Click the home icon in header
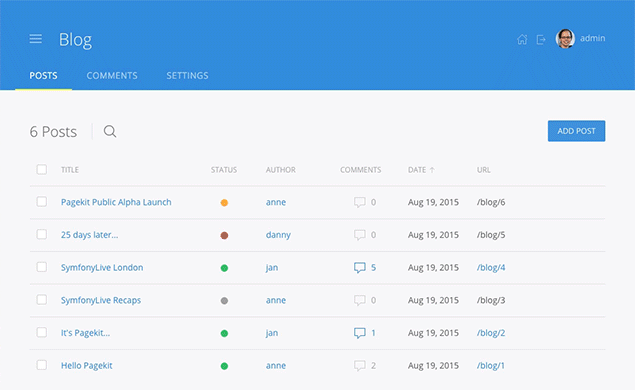 tap(522, 39)
